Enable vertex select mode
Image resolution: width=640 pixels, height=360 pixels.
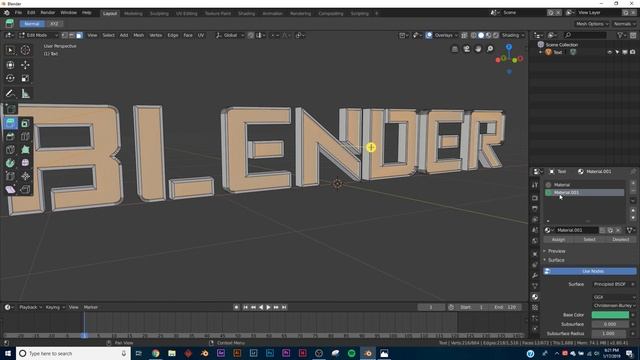[x=64, y=36]
